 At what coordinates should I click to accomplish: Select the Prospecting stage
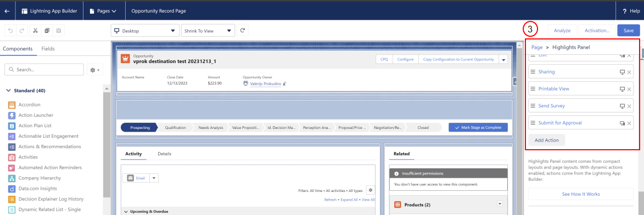click(x=140, y=128)
